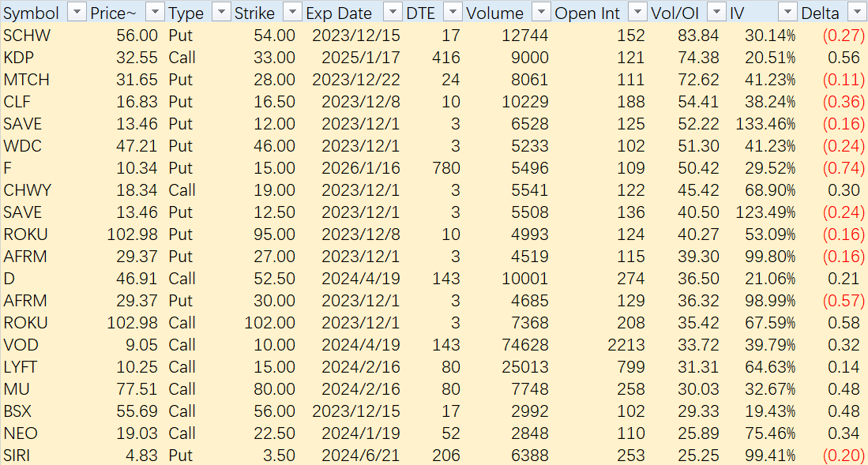Open the Open Int column filter dropdown

click(638, 12)
